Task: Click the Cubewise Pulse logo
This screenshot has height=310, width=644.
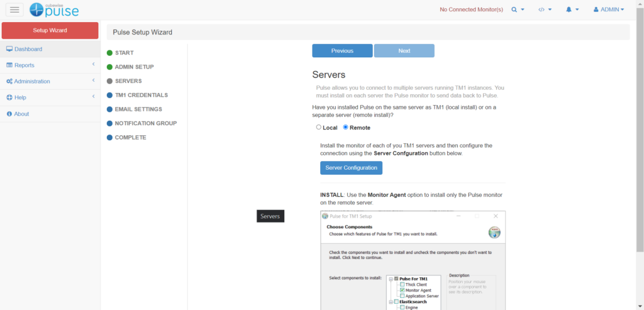Action: [54, 9]
